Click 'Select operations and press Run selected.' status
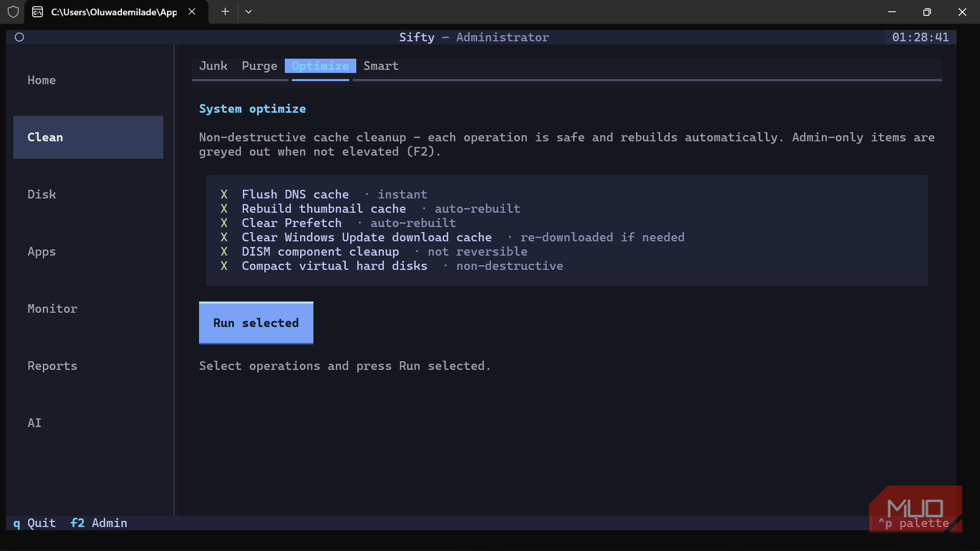 pyautogui.click(x=345, y=366)
